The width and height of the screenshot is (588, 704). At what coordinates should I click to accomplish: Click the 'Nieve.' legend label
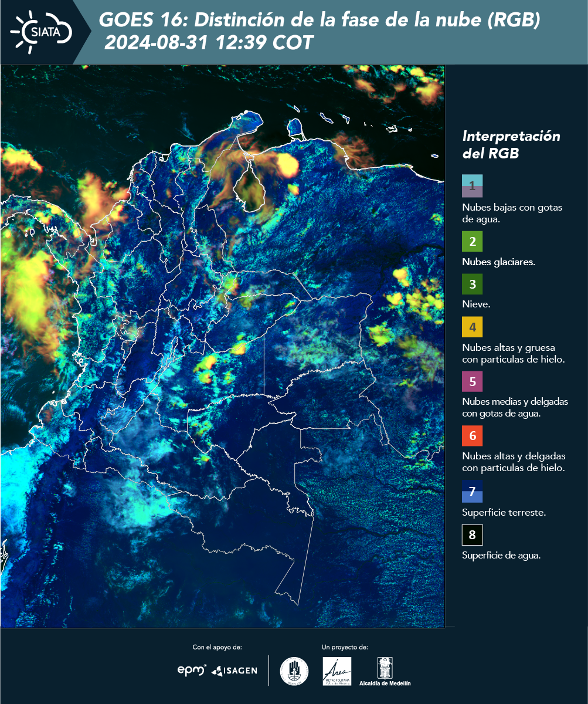(476, 305)
